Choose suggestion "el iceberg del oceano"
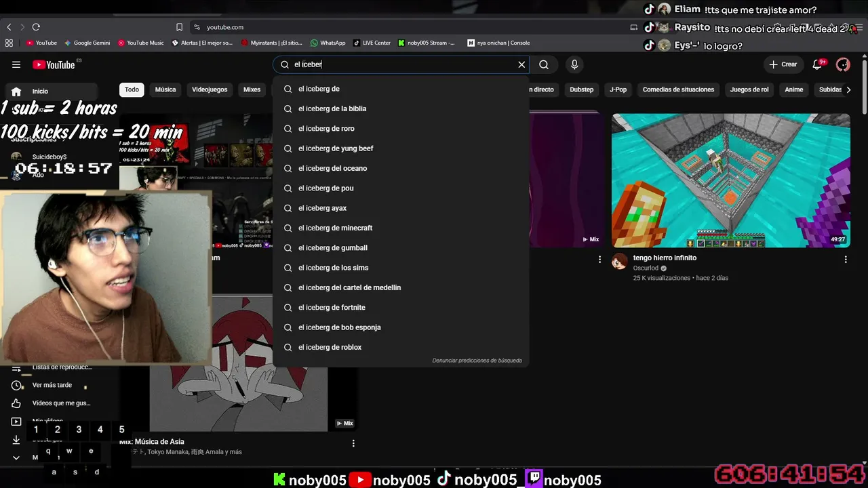Screen dimensions: 868x488 tap(401, 168)
